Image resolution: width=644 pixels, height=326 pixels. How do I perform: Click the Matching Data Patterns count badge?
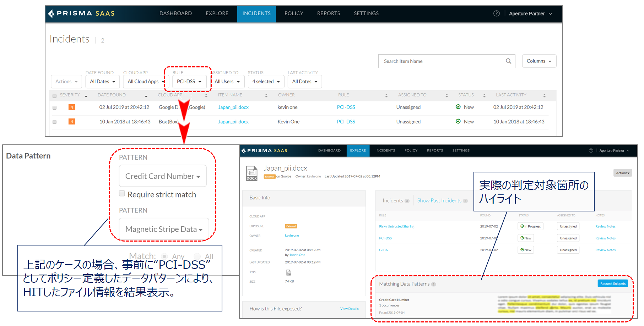pos(433,284)
